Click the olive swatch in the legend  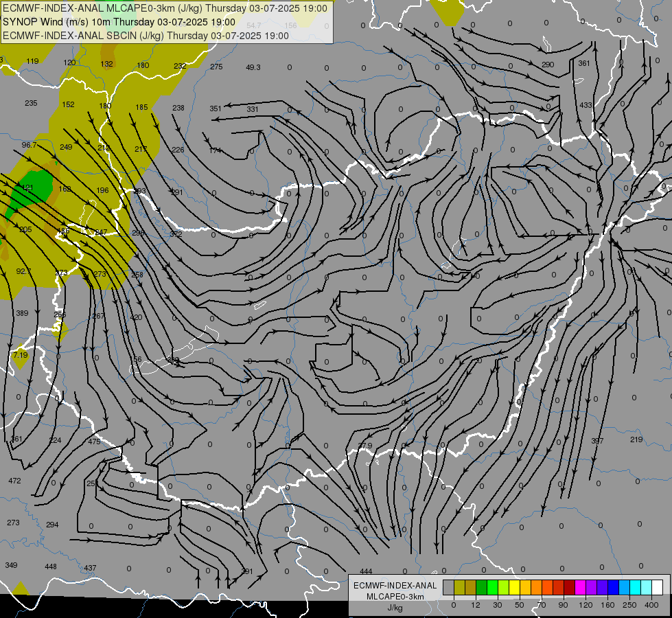click(x=459, y=587)
